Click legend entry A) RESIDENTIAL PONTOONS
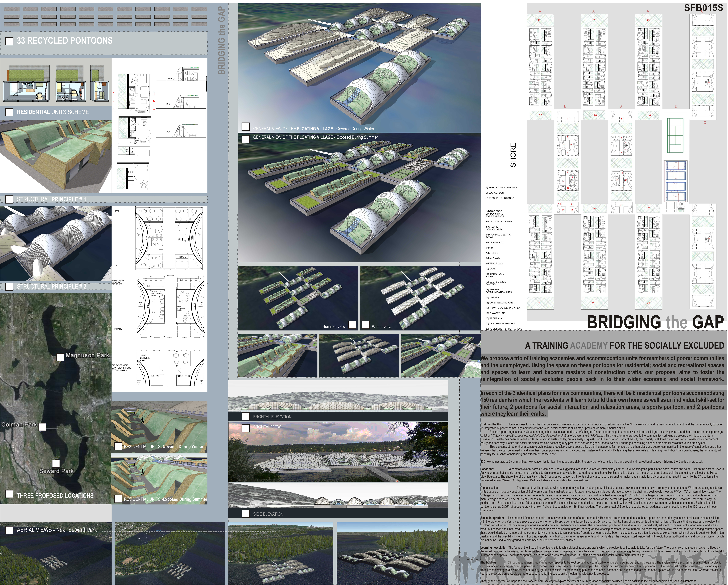728x585 pixels. pos(501,188)
